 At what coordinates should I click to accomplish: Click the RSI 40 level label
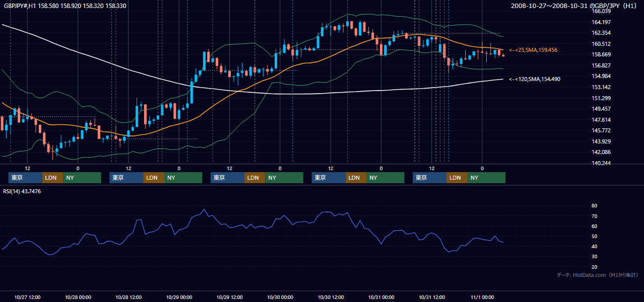(594, 246)
